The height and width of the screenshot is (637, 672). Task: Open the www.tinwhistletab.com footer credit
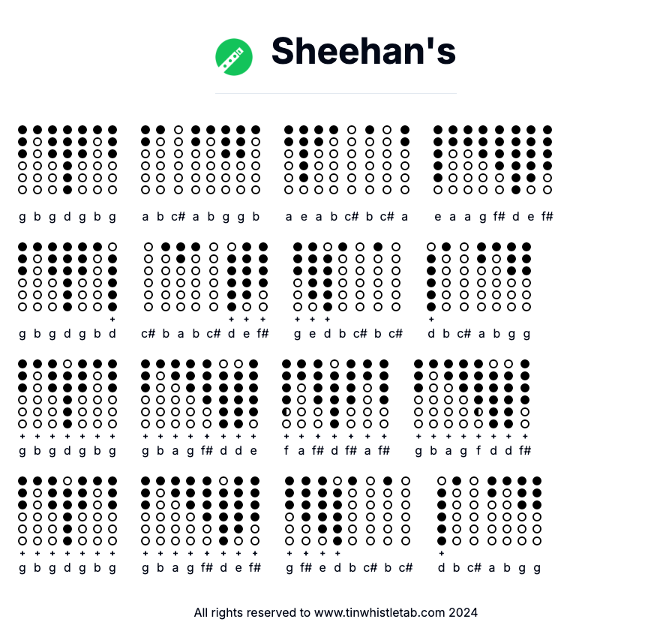click(336, 612)
